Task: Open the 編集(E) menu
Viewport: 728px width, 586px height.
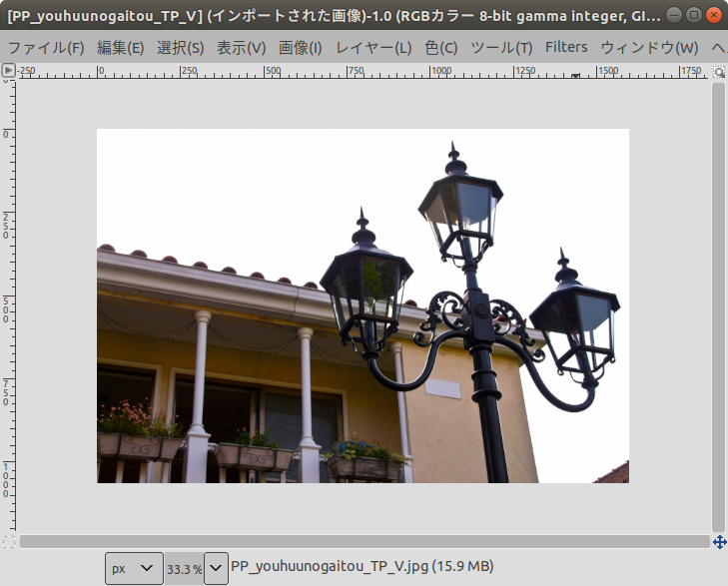Action: pyautogui.click(x=121, y=47)
